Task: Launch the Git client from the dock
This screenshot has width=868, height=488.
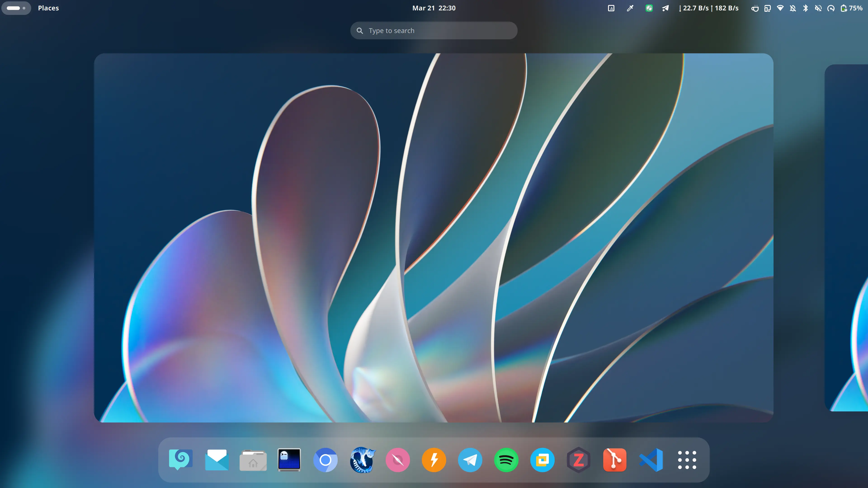Action: point(615,460)
